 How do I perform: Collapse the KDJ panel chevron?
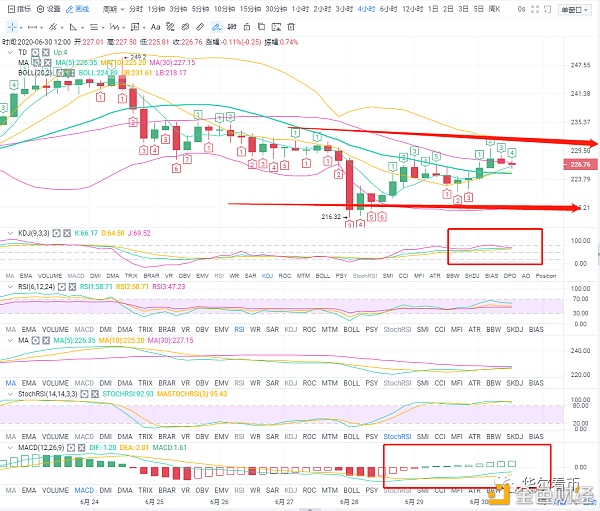click(10, 233)
